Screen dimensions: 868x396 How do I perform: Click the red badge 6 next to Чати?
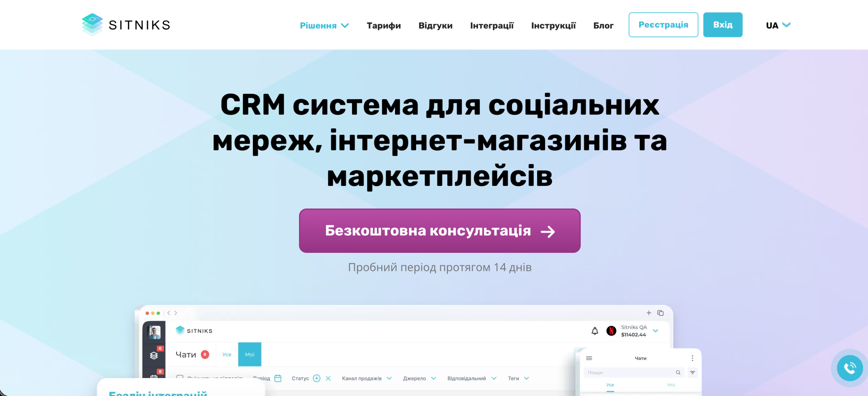point(205,354)
